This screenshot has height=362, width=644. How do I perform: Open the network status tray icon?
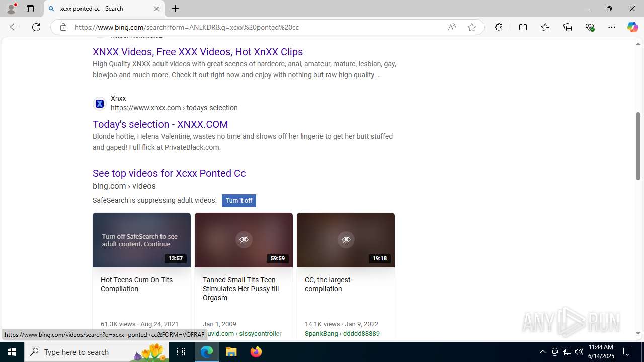[567, 352]
